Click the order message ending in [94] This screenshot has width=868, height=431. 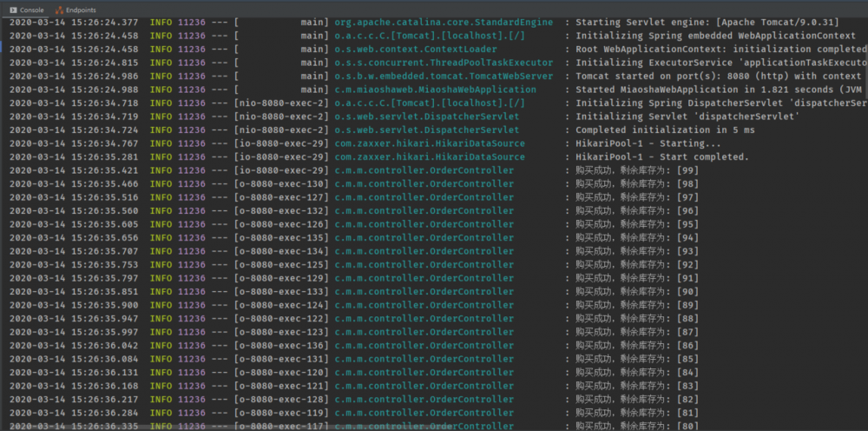[x=637, y=238]
